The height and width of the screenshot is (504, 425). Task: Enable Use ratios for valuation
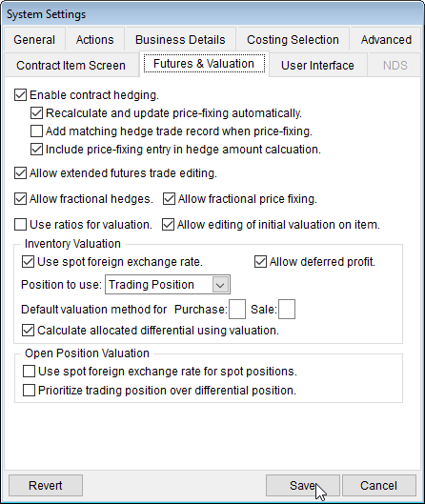[x=20, y=224]
